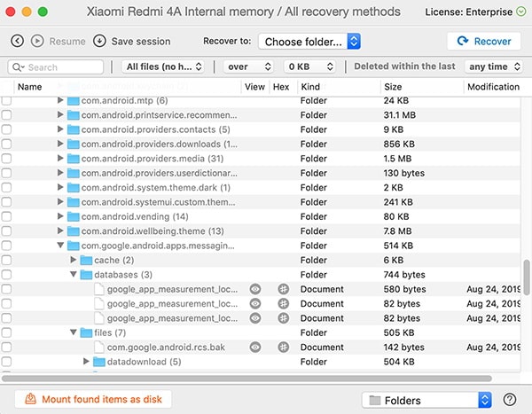Click the View column header

pyautogui.click(x=254, y=87)
